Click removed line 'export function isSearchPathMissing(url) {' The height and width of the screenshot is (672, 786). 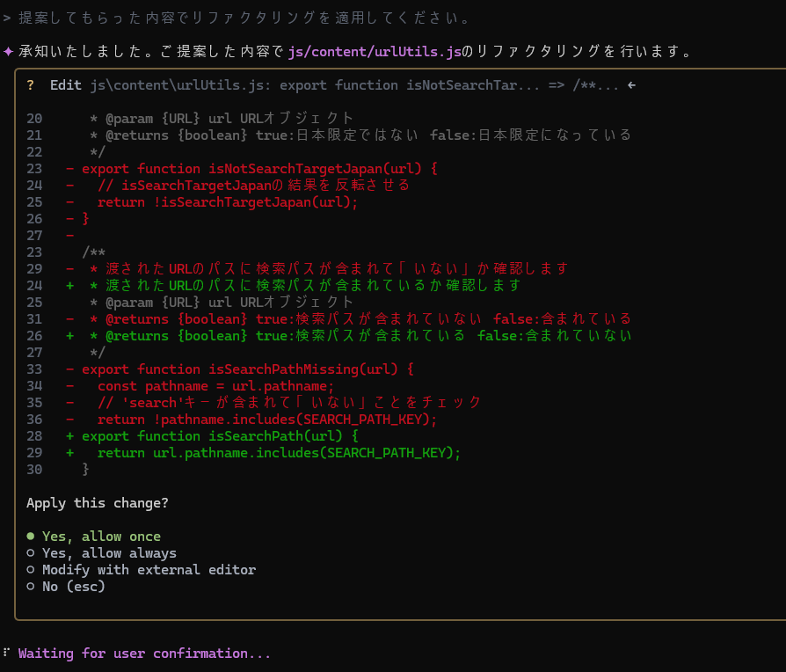point(248,369)
